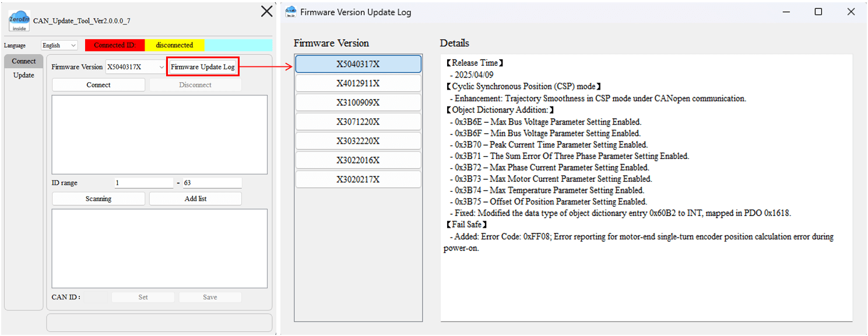Open the Firmware Update Log

point(203,67)
